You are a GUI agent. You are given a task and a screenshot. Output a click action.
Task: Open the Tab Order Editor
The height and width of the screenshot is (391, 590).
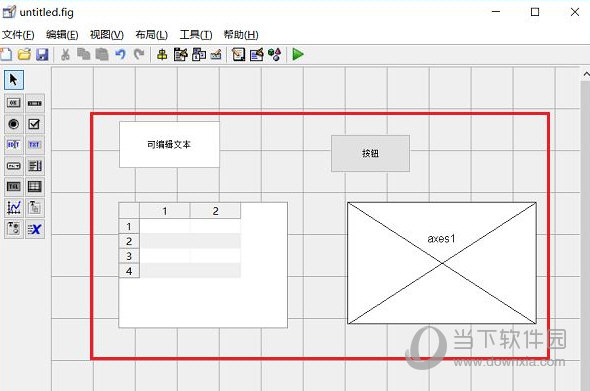[x=199, y=55]
